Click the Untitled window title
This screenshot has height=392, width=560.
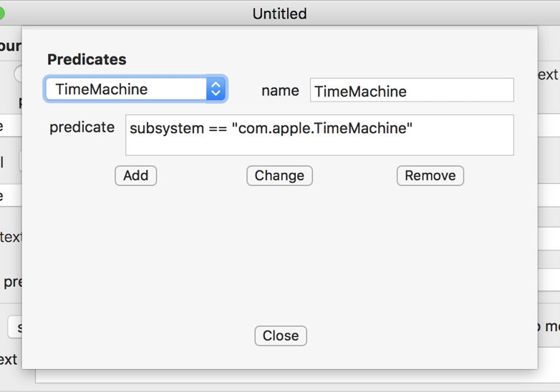tap(279, 14)
